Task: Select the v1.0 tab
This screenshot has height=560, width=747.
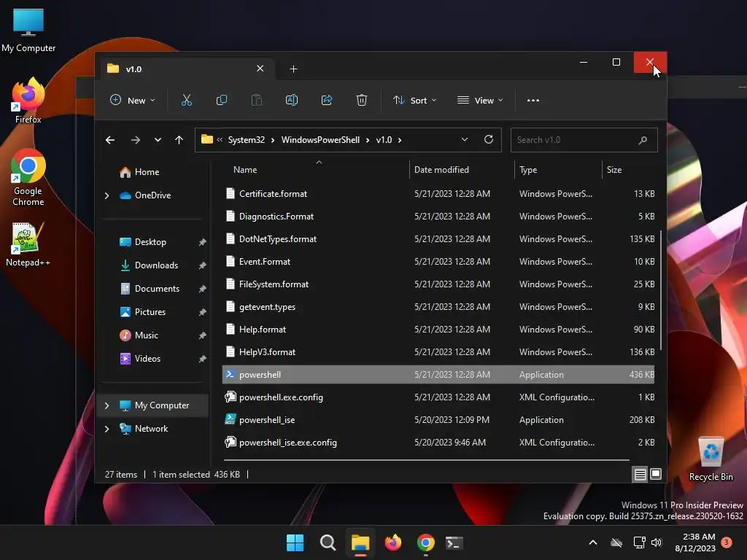Action: click(x=186, y=69)
